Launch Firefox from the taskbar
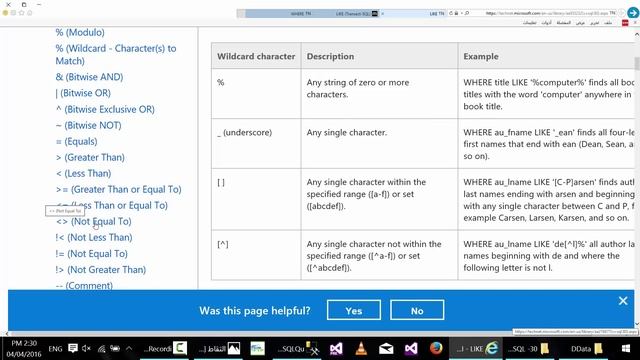 click(436, 348)
